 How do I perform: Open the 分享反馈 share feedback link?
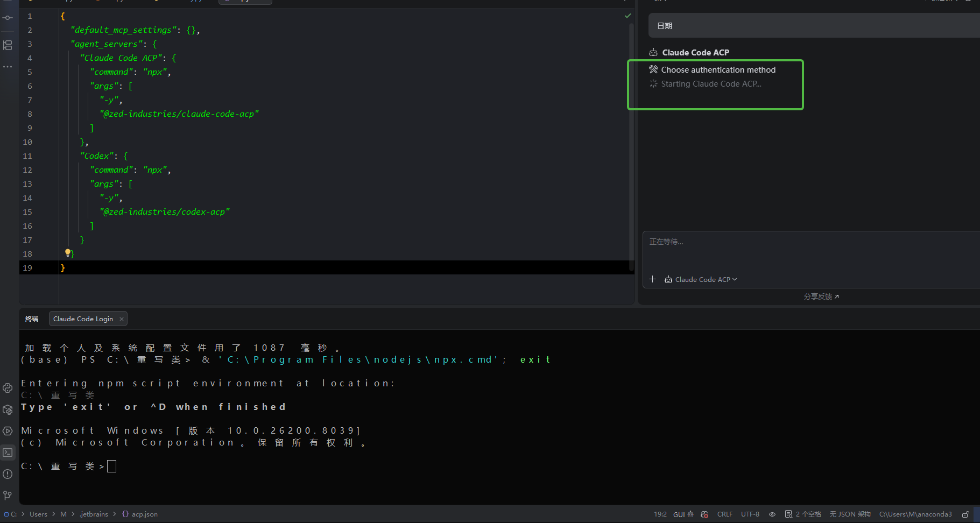point(821,296)
